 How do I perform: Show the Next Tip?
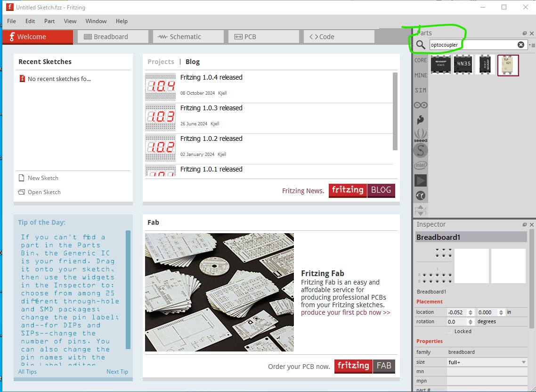(117, 372)
